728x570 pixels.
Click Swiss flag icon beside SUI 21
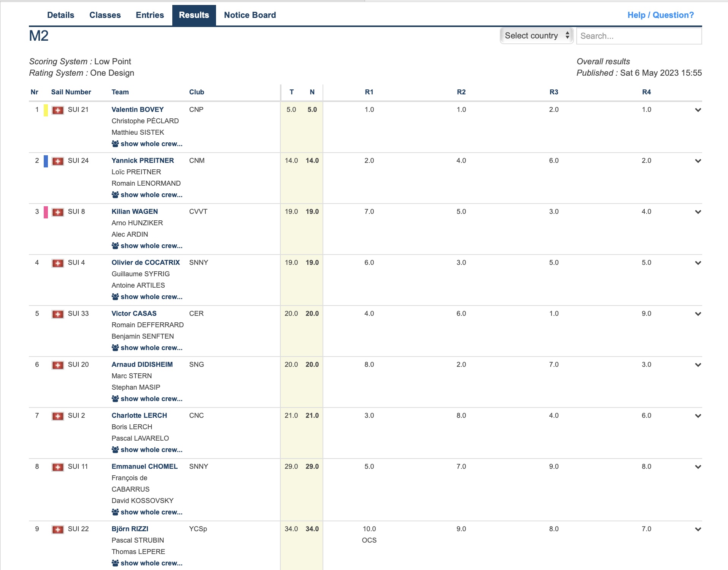(x=58, y=110)
